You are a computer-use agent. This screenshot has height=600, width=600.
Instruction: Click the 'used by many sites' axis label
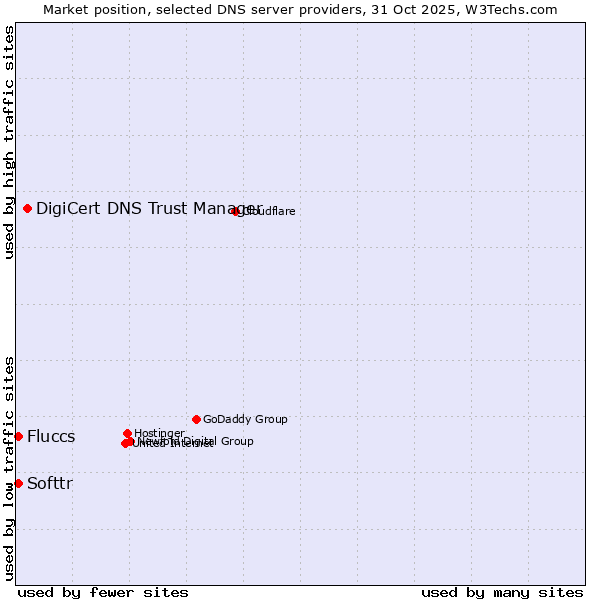pyautogui.click(x=502, y=592)
